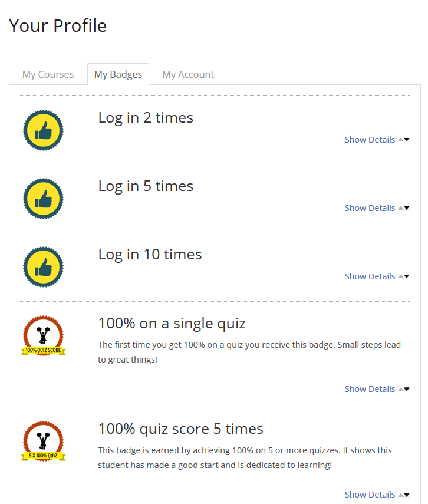Expand details arrow for Log in 2 times

tap(406, 140)
